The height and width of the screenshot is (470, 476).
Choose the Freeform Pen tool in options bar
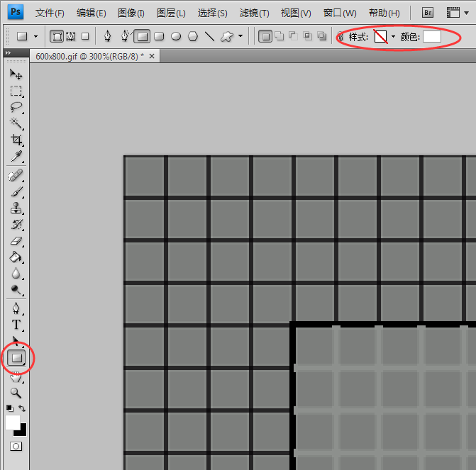click(x=126, y=37)
